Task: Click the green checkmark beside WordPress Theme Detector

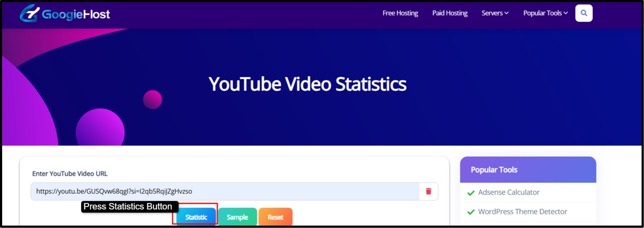Action: [x=471, y=212]
